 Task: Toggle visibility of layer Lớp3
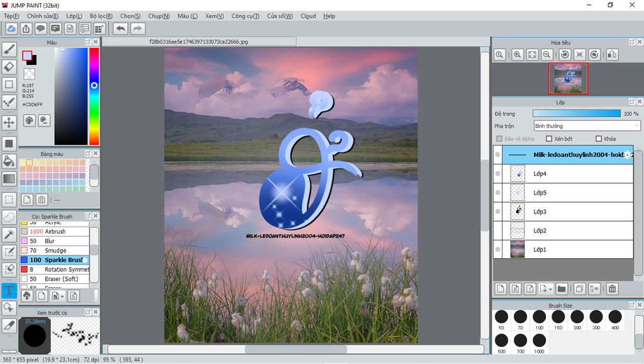498,212
